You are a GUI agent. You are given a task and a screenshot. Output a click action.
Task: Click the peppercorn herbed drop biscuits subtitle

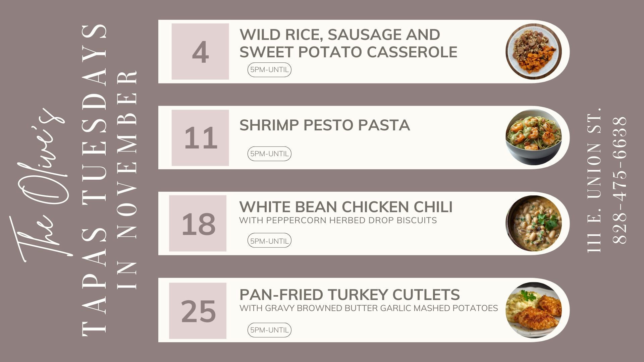coord(338,220)
